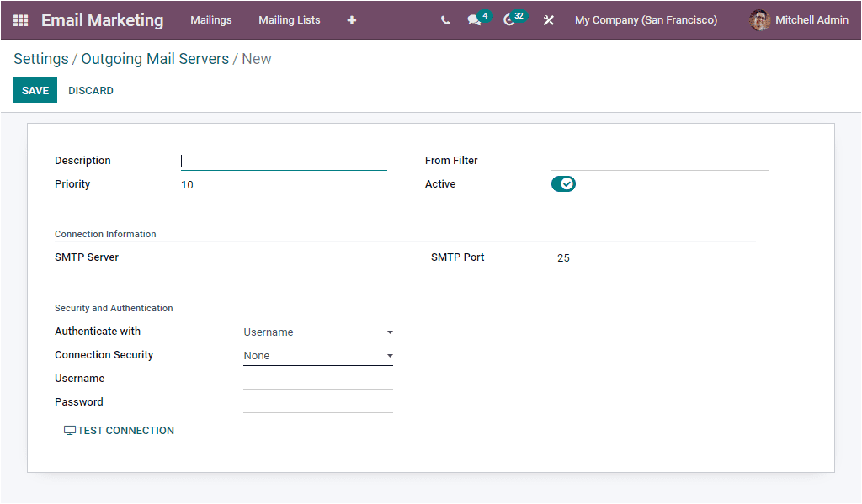Open the conversations messaging icon
The width and height of the screenshot is (862, 504).
474,20
